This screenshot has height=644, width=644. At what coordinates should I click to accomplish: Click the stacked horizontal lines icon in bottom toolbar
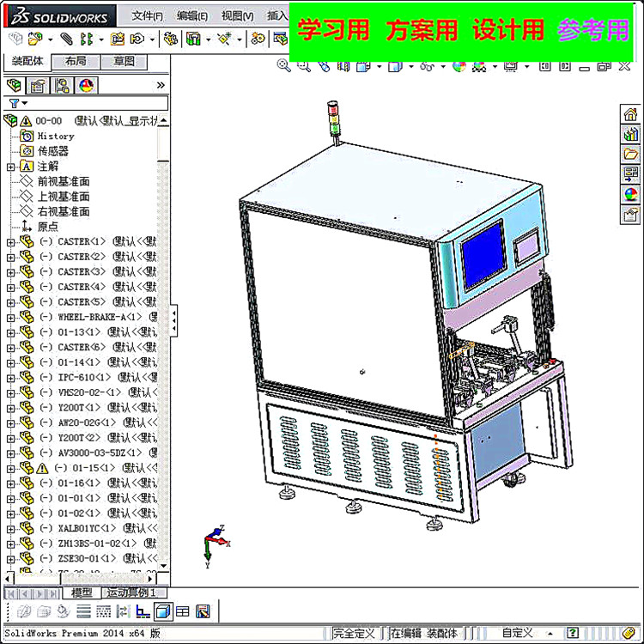(83, 612)
